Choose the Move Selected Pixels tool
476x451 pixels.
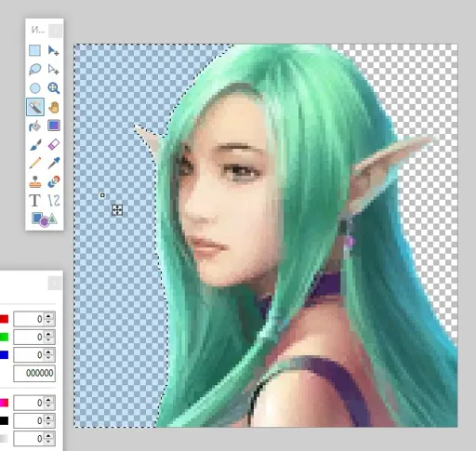(x=54, y=50)
